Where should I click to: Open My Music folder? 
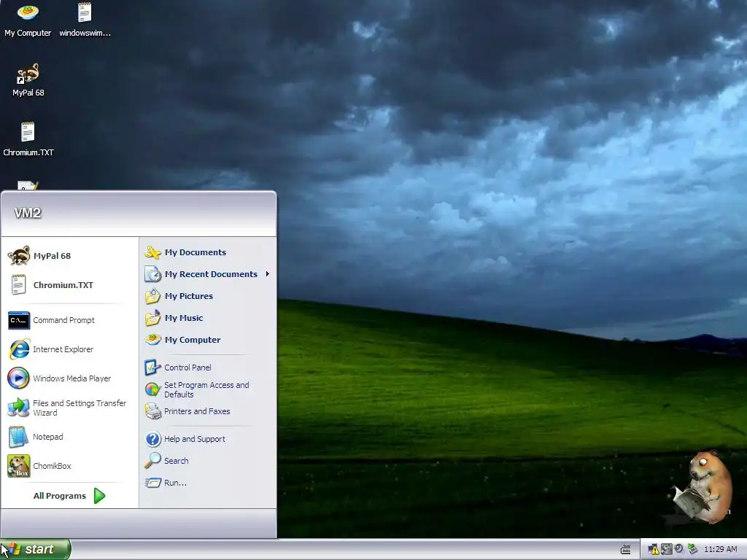(208, 318)
